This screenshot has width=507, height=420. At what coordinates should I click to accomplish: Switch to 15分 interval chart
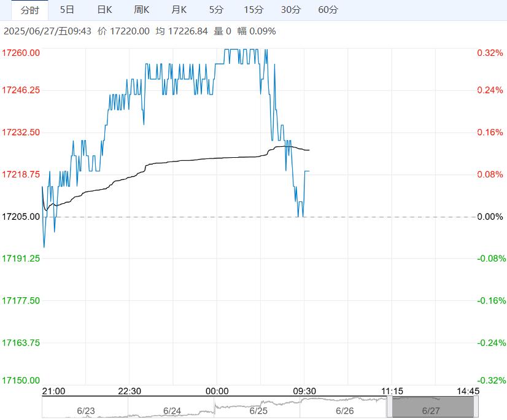[x=253, y=10]
